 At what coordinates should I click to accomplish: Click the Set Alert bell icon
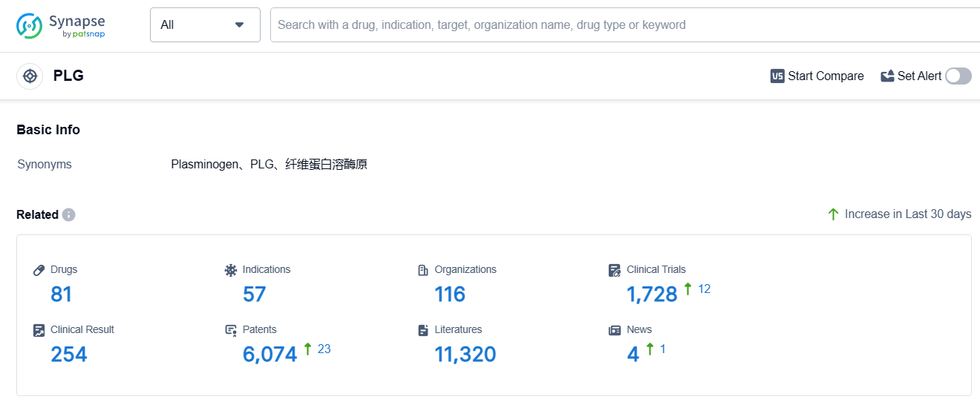point(887,76)
